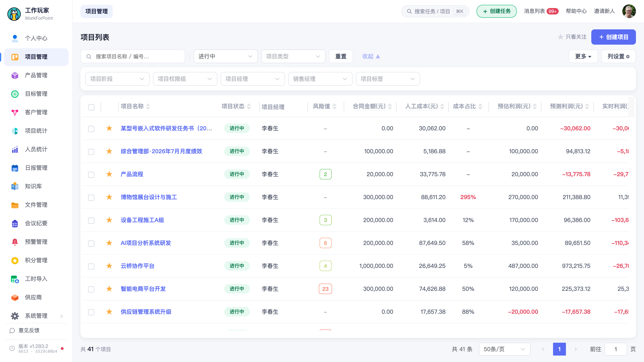
Task: Click the 知识库 book icon
Action: pos(15,186)
